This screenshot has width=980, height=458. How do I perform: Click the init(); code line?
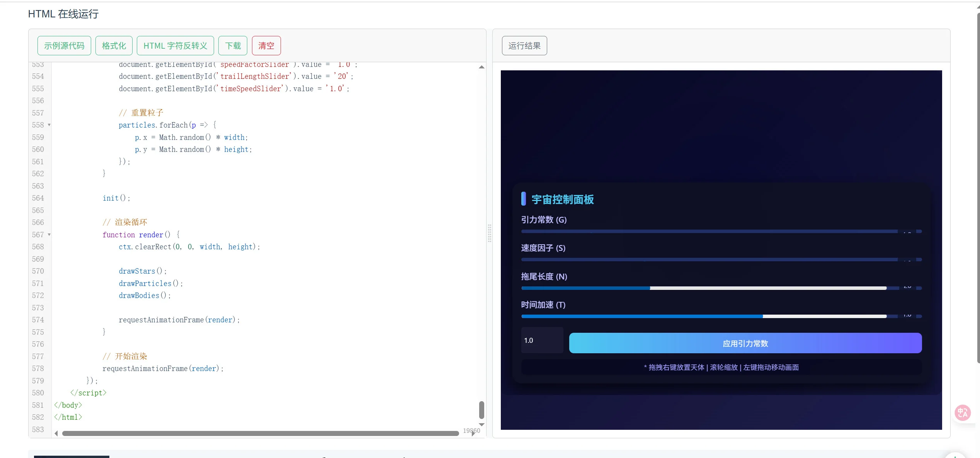pos(116,198)
